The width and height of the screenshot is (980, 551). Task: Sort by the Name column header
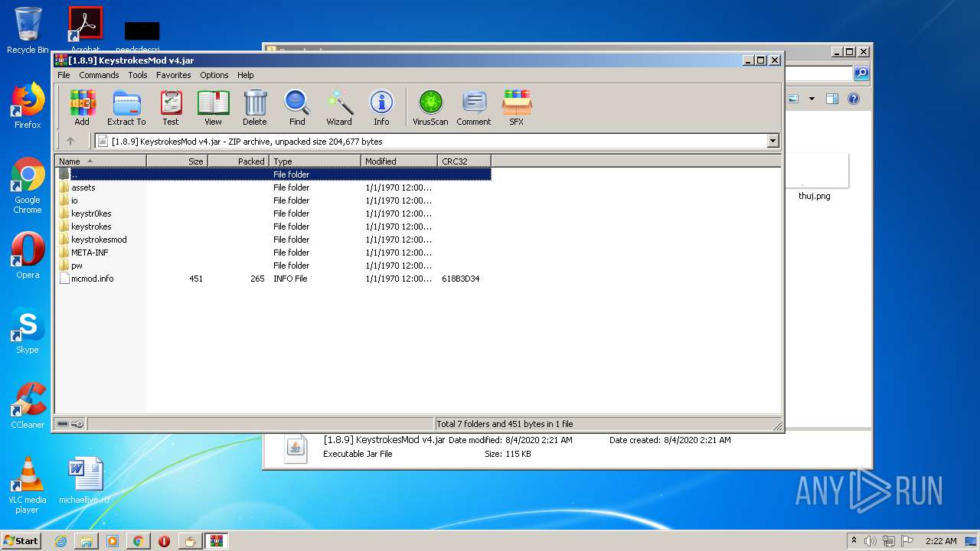pyautogui.click(x=101, y=161)
